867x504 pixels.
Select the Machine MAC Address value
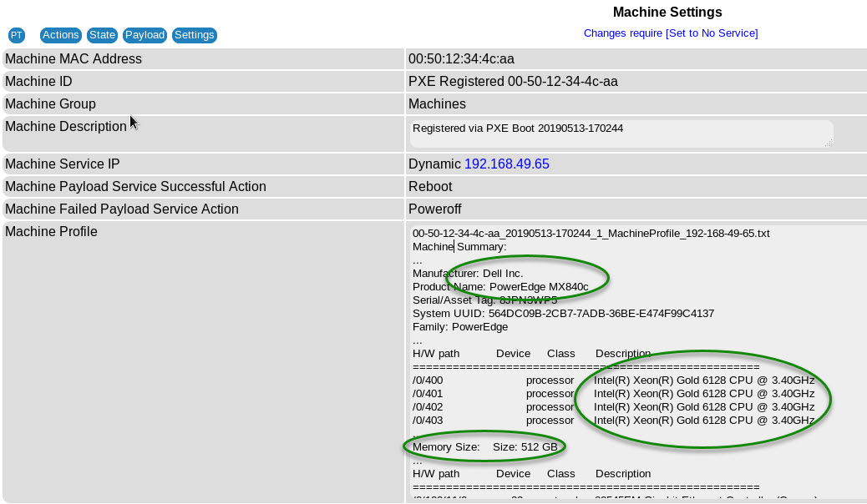461,59
